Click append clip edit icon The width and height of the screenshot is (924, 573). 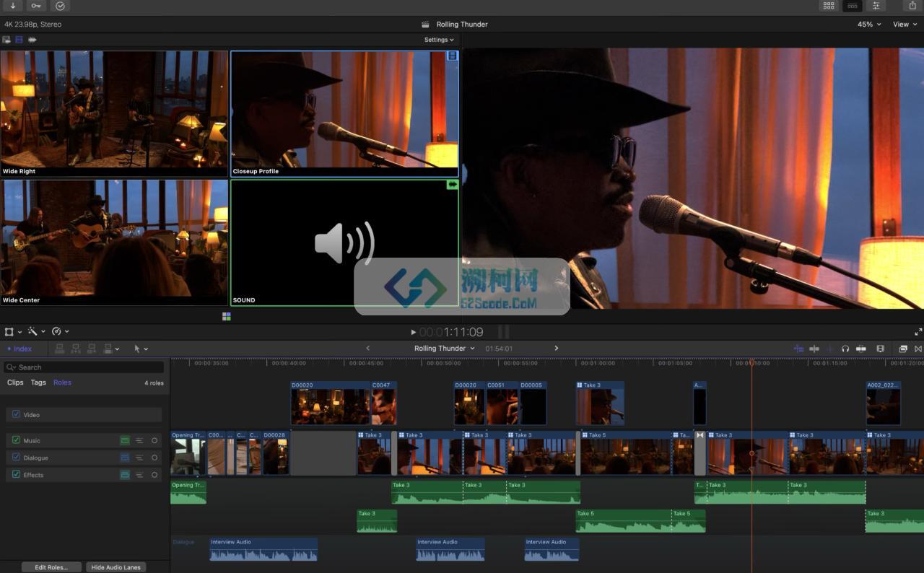coord(92,349)
